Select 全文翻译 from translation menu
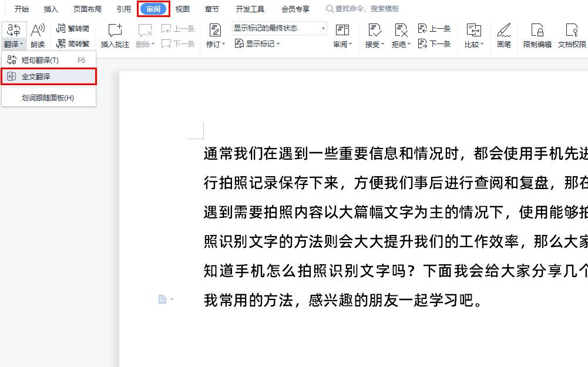 (35, 76)
